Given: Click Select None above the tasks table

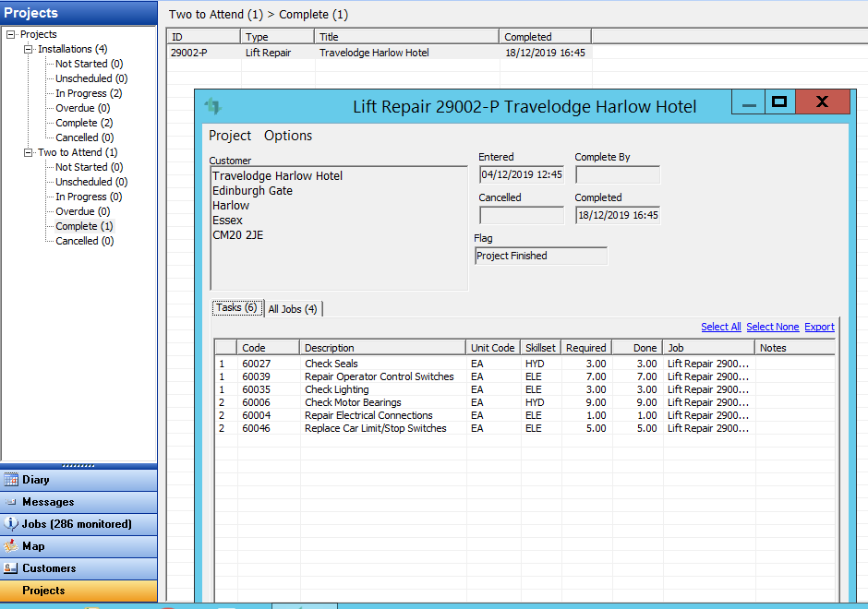Looking at the screenshot, I should click(x=772, y=327).
